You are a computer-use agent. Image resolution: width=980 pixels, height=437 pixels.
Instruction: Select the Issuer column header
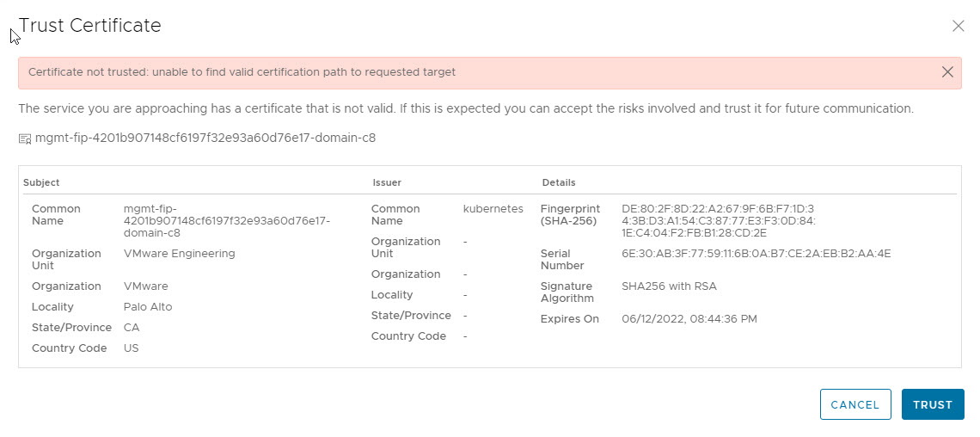pos(387,182)
